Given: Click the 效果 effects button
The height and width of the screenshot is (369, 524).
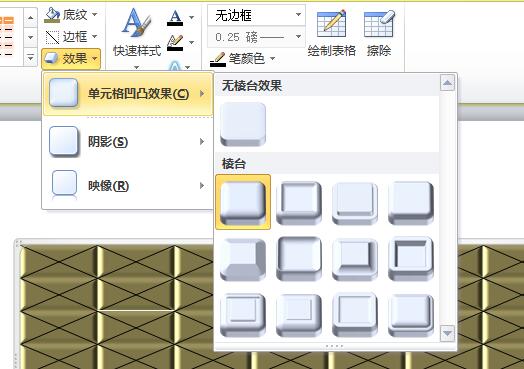Looking at the screenshot, I should tap(71, 58).
